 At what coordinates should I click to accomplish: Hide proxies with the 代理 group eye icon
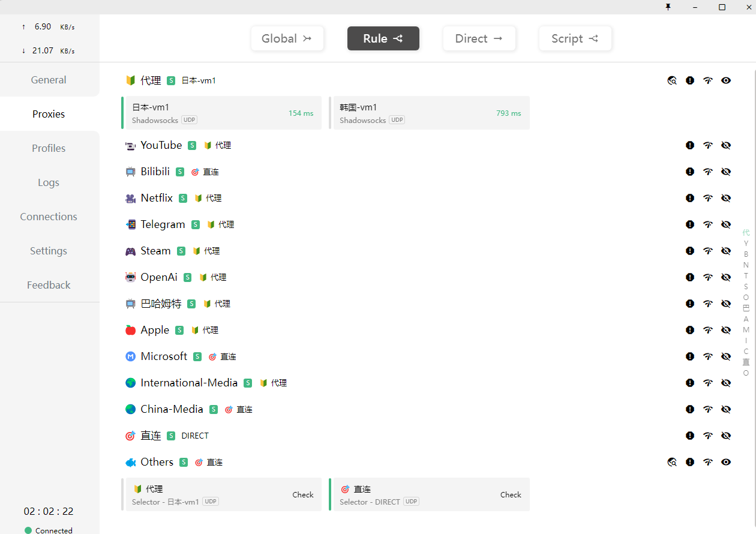point(726,80)
